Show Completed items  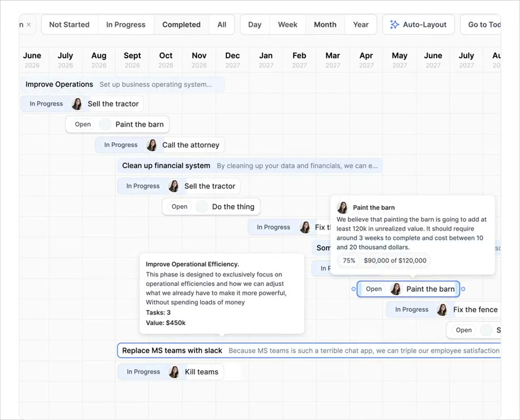click(181, 25)
